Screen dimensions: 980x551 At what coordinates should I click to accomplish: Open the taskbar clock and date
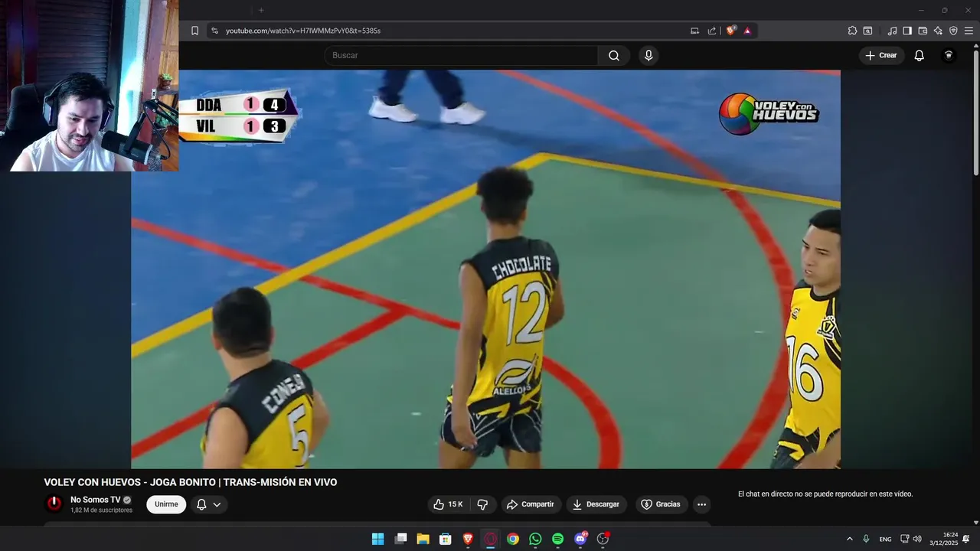pos(944,539)
